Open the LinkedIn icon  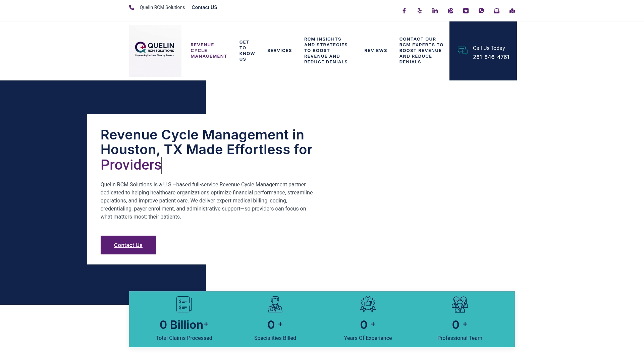pyautogui.click(x=435, y=11)
